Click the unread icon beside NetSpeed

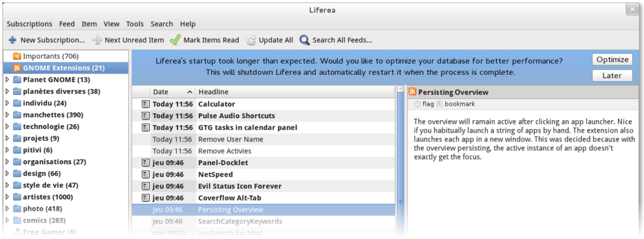145,174
